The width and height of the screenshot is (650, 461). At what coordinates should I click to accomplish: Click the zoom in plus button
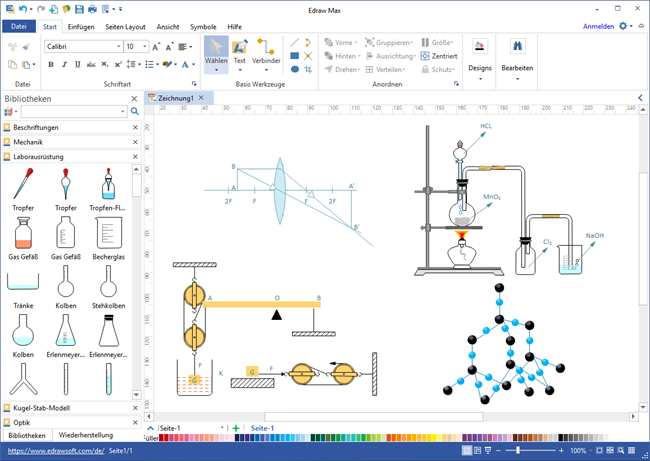[x=561, y=450]
